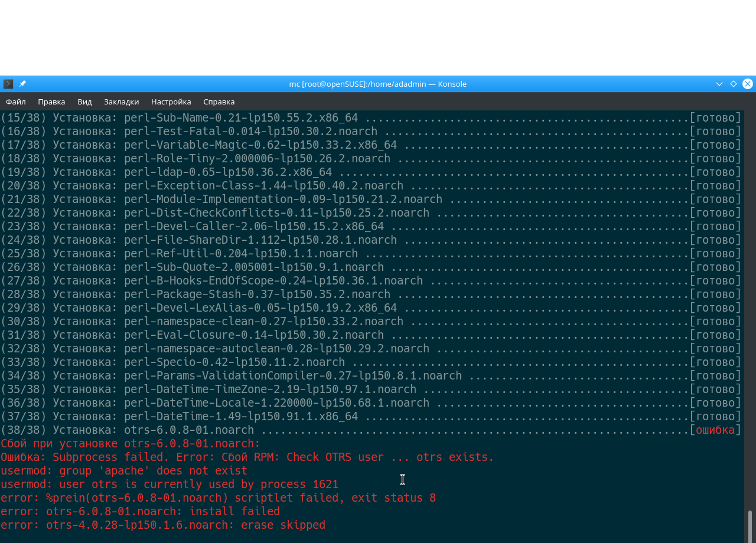Click the '(30/38)' progress counter

23,321
